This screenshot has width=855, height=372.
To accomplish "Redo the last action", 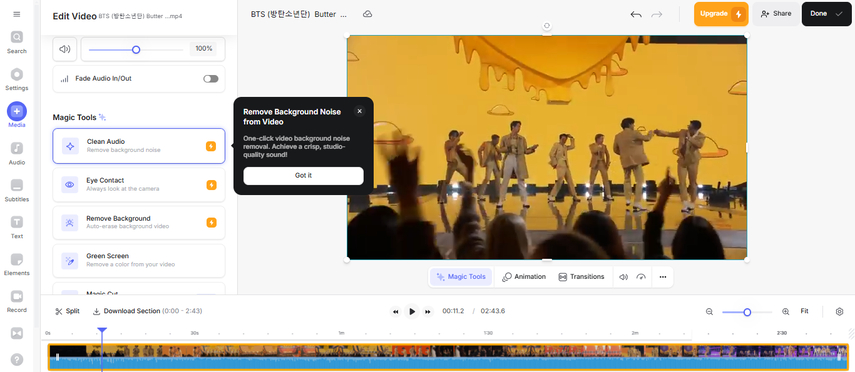I will pyautogui.click(x=657, y=14).
